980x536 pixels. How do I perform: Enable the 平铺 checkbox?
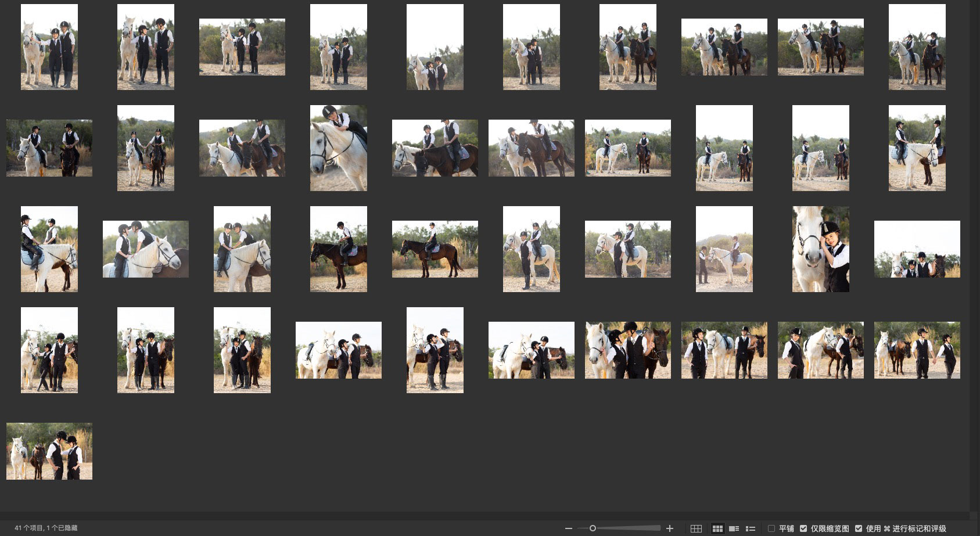(x=771, y=528)
